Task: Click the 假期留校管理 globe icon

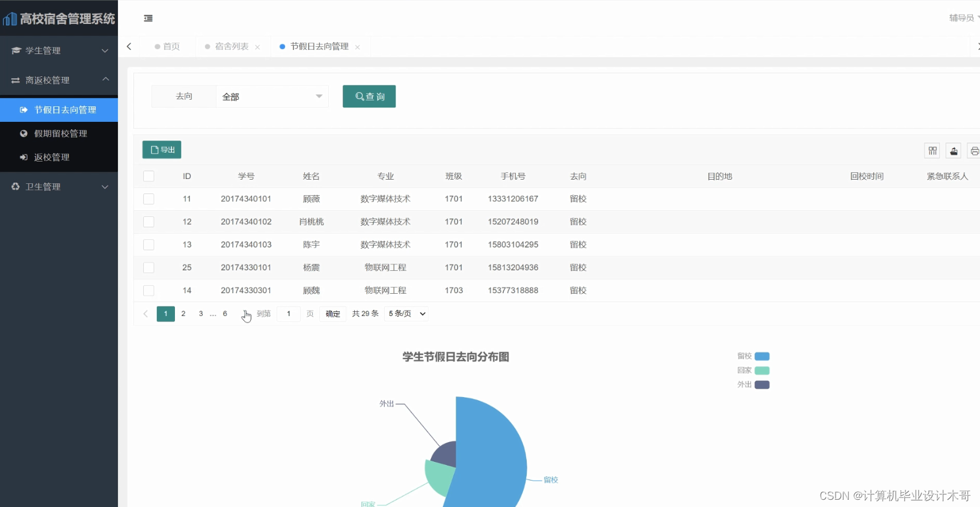Action: 24,133
